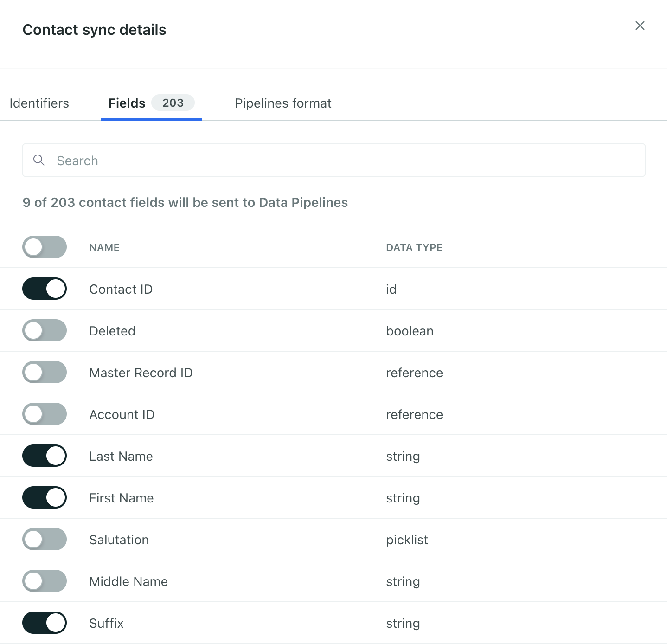The image size is (667, 644).
Task: Select the First Name field label
Action: click(x=122, y=498)
